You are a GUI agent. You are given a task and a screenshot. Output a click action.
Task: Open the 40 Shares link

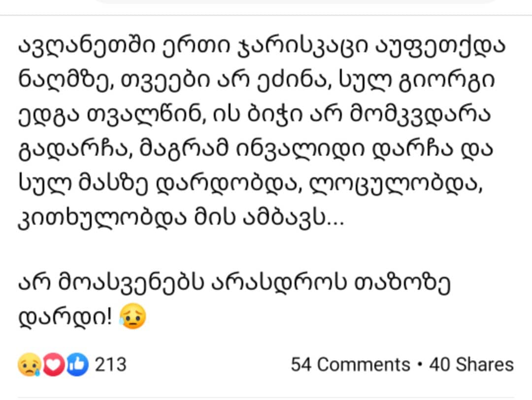471,365
